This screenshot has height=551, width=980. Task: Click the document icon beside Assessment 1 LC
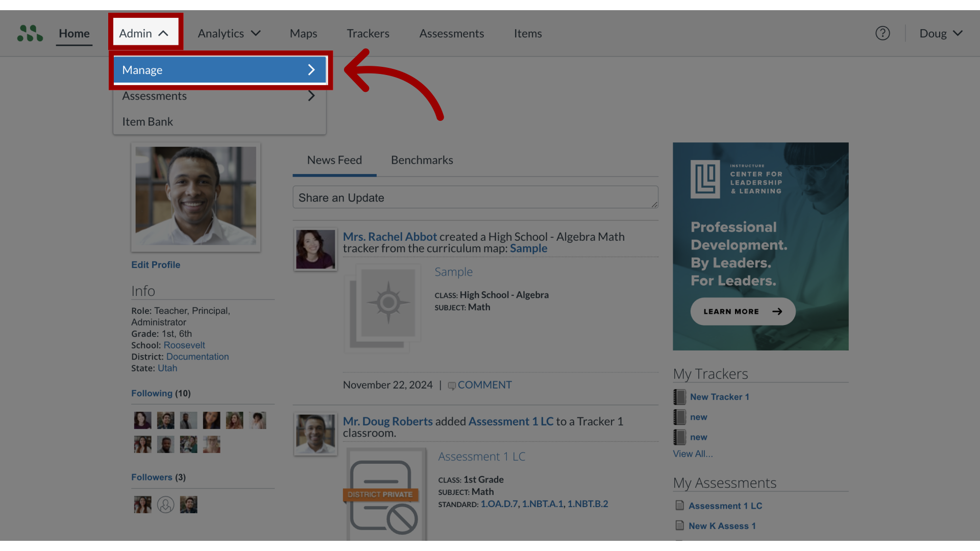679,506
